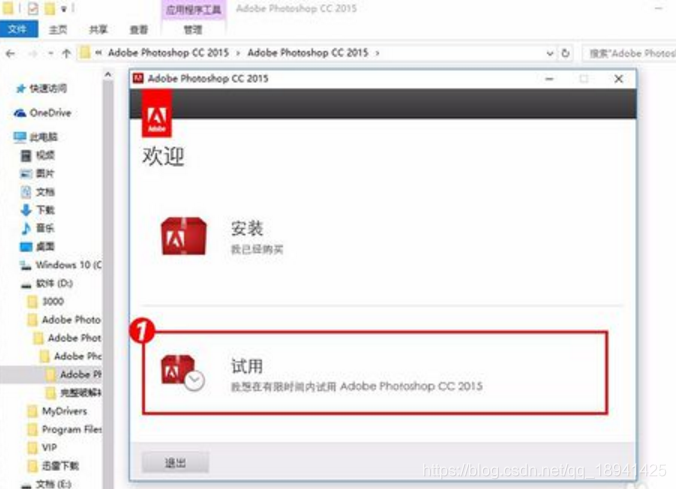Go up one folder level
Screen dimensions: 676x489
point(66,53)
